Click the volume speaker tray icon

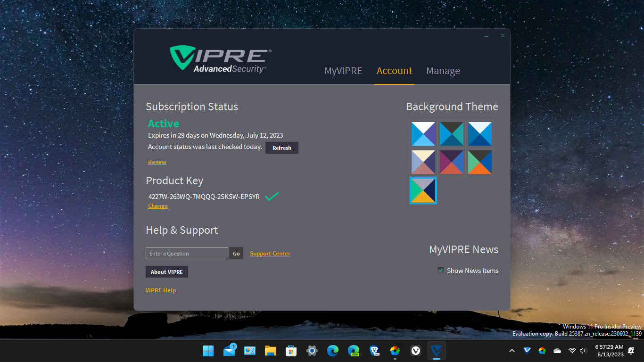click(x=583, y=351)
